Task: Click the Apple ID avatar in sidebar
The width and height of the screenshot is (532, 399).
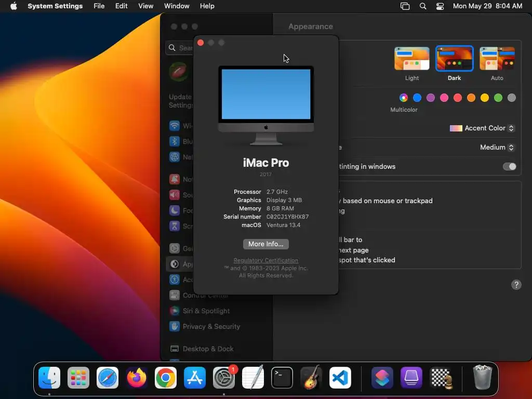Action: [179, 72]
